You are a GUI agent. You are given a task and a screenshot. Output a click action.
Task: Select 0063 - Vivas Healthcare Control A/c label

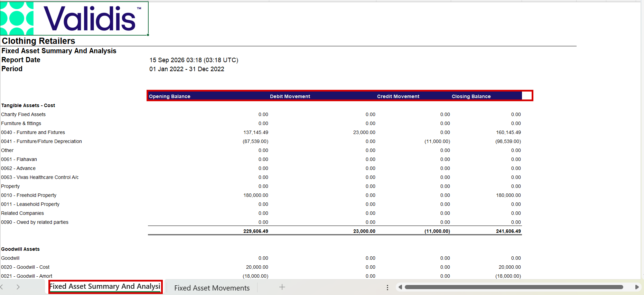[40, 177]
